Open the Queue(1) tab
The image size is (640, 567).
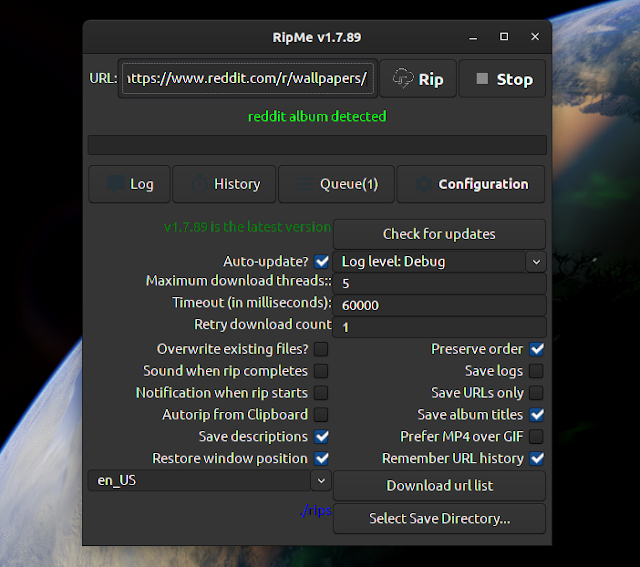(x=336, y=184)
